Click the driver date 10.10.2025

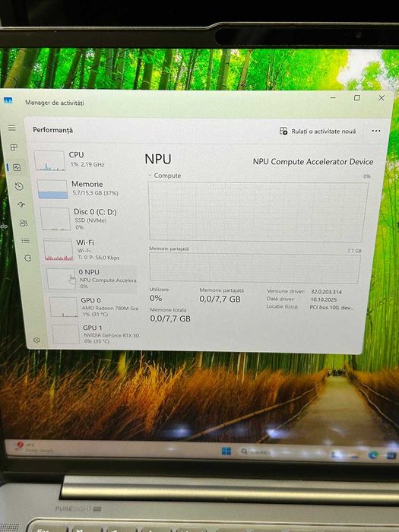pyautogui.click(x=324, y=299)
